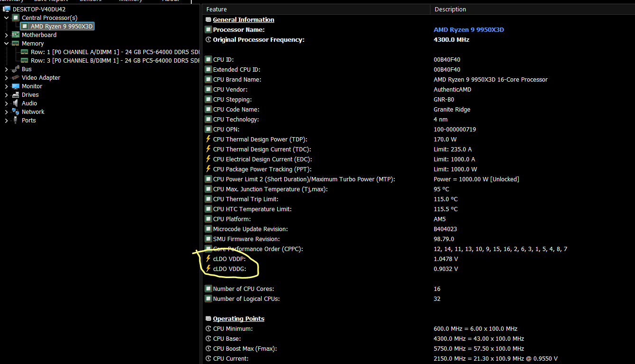Expand the Motherboard tree node

point(6,35)
